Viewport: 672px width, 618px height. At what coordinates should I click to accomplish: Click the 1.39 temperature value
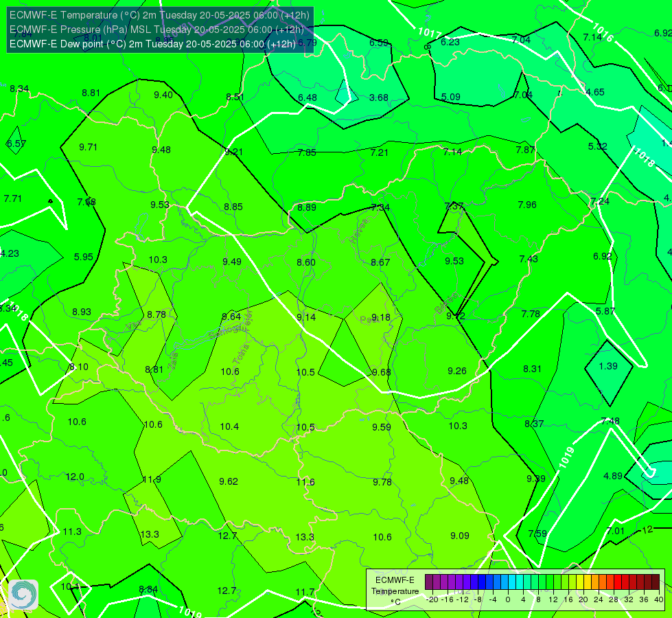point(608,366)
